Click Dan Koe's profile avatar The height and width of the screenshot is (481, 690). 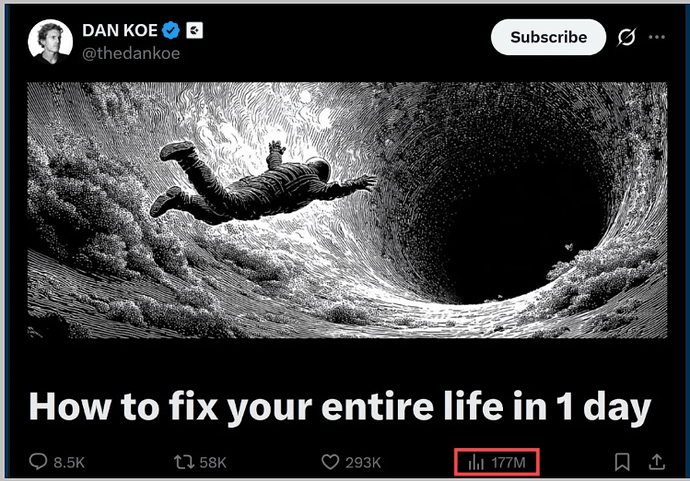[50, 41]
